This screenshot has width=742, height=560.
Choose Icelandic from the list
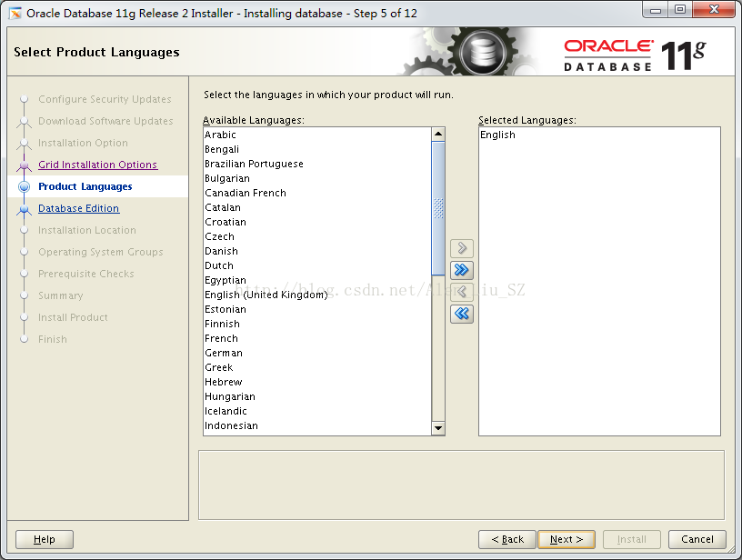pyautogui.click(x=317, y=411)
